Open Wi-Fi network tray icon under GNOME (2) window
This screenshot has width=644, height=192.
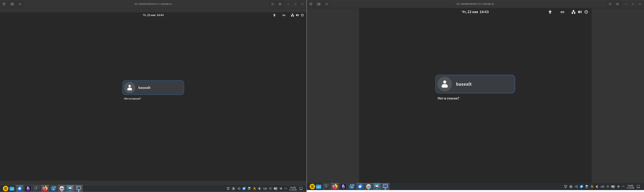point(608,186)
